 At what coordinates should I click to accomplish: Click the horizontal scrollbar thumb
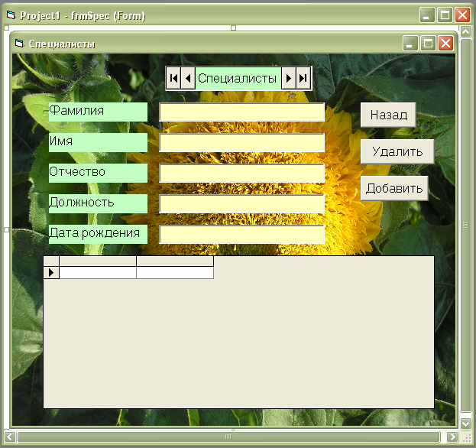[228, 437]
